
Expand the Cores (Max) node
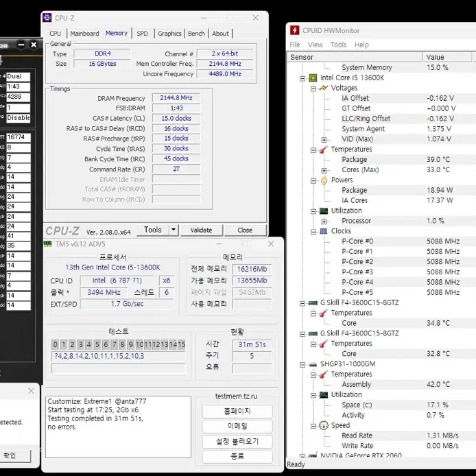324,170
